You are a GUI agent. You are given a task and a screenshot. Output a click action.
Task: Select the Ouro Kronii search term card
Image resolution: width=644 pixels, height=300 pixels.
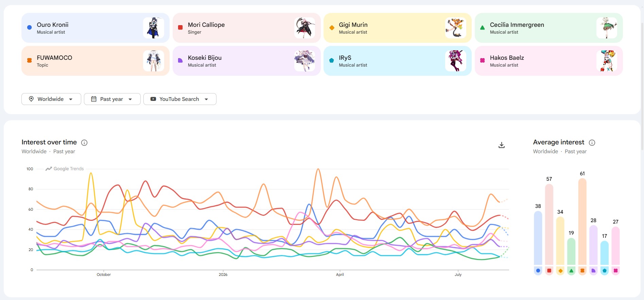coord(95,28)
